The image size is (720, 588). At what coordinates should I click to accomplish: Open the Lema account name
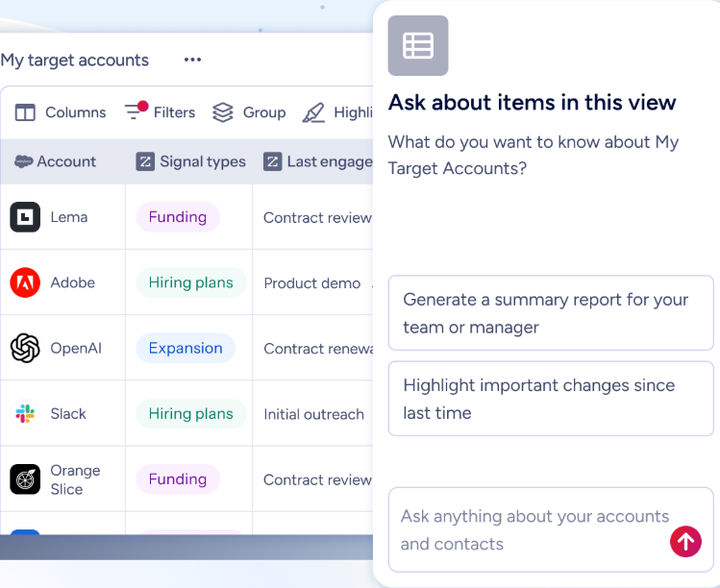click(x=69, y=217)
